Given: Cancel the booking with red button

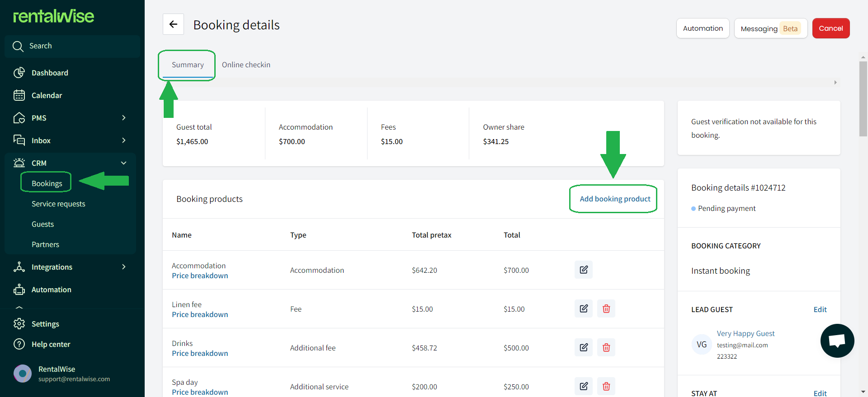Looking at the screenshot, I should 831,28.
